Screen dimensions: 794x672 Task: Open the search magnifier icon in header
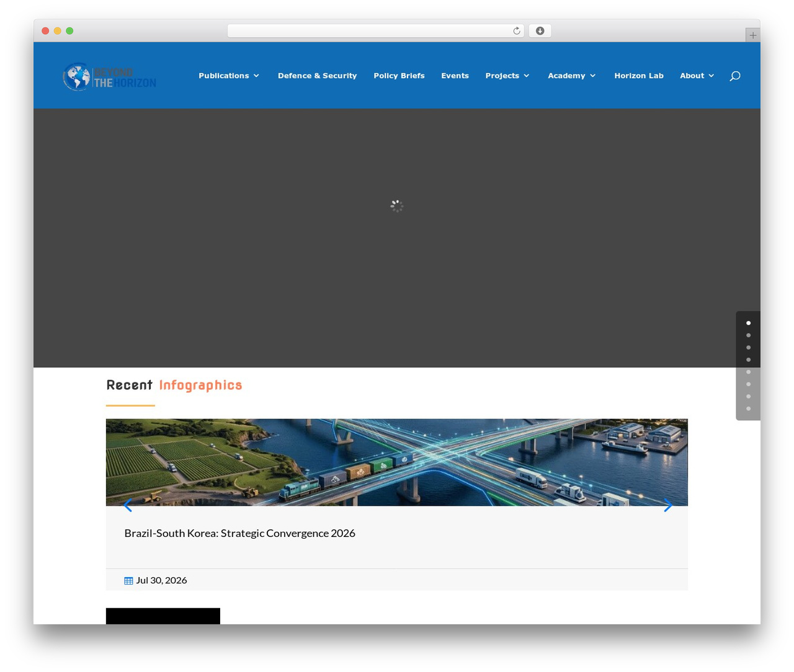735,76
